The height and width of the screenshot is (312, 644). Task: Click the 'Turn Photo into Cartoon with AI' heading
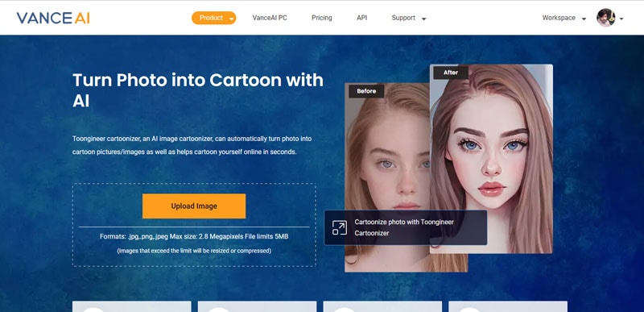coord(198,90)
